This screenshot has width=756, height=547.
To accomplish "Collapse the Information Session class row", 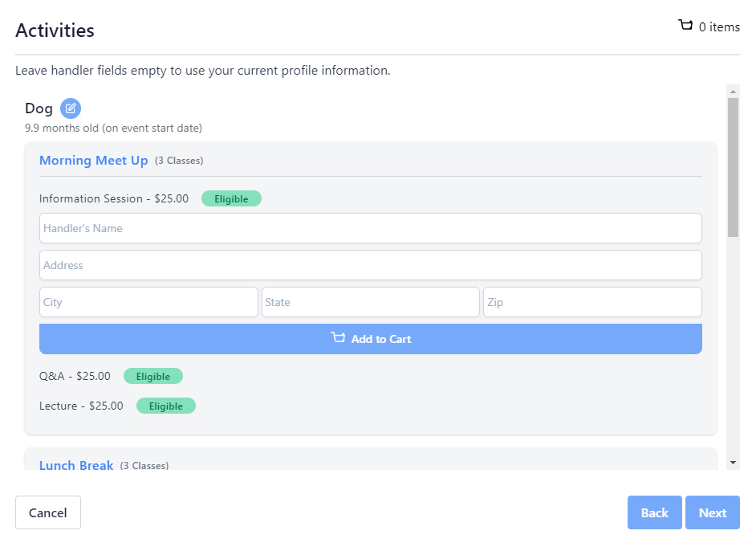I will (114, 198).
